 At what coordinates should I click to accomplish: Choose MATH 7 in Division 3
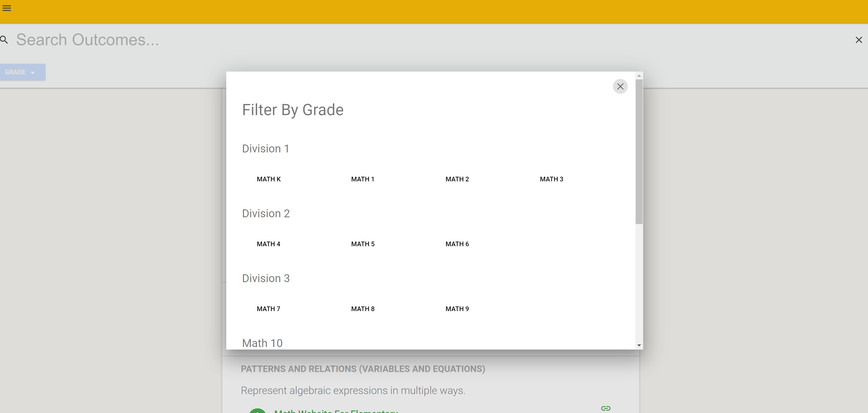tap(268, 309)
